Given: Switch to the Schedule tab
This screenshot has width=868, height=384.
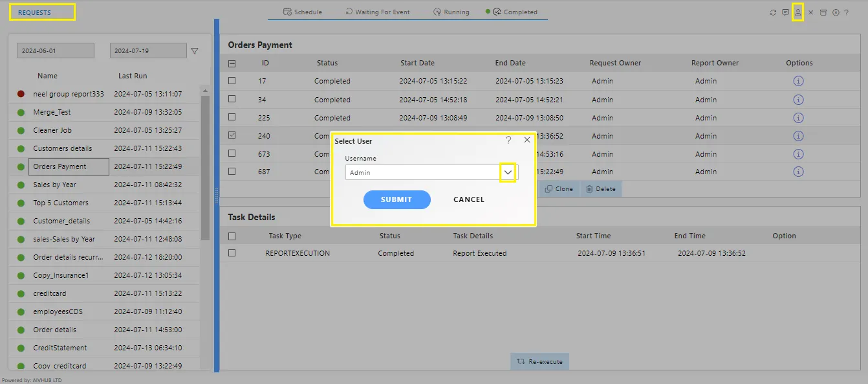Looking at the screenshot, I should click(302, 12).
